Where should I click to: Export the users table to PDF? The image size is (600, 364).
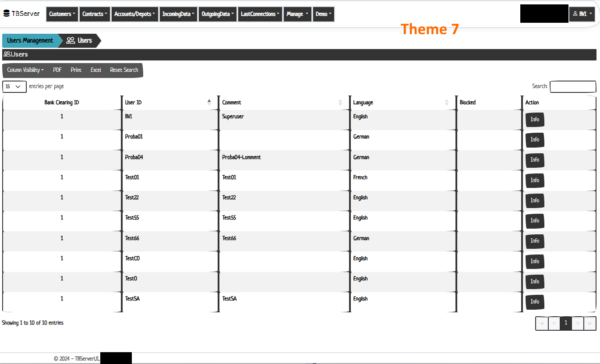point(57,70)
